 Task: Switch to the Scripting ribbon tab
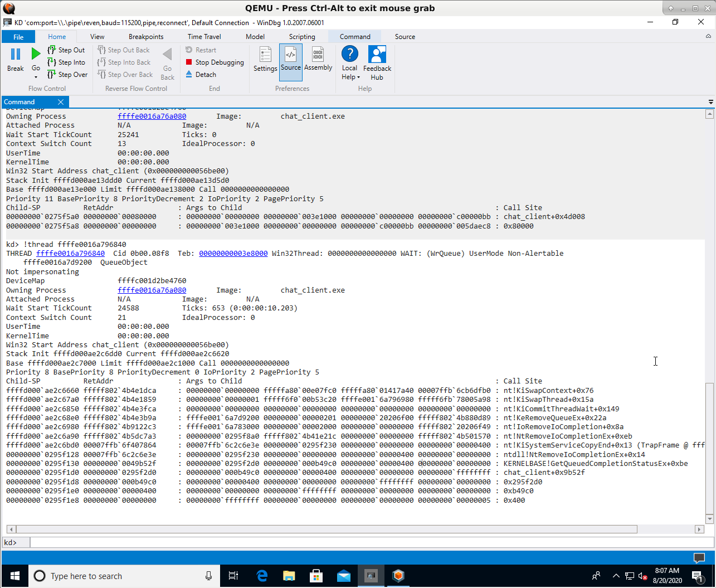pyautogui.click(x=302, y=37)
